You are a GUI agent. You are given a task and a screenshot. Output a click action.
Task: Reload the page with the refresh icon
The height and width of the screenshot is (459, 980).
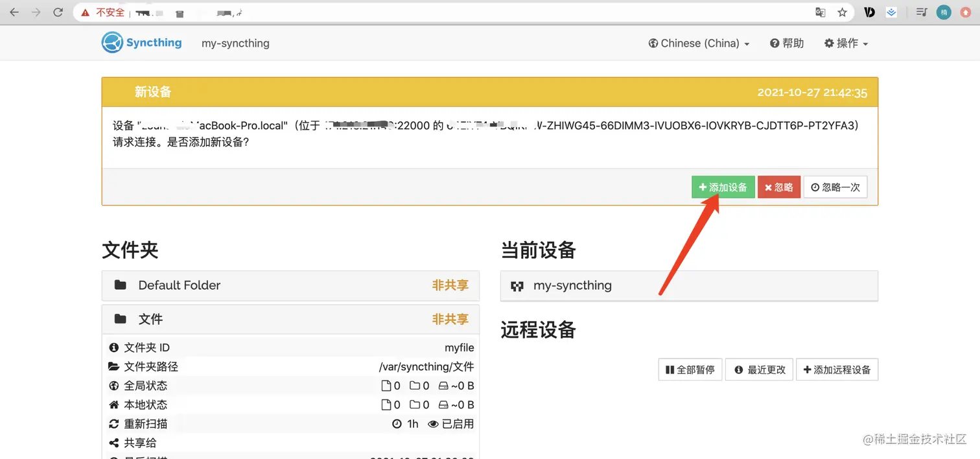tap(58, 12)
